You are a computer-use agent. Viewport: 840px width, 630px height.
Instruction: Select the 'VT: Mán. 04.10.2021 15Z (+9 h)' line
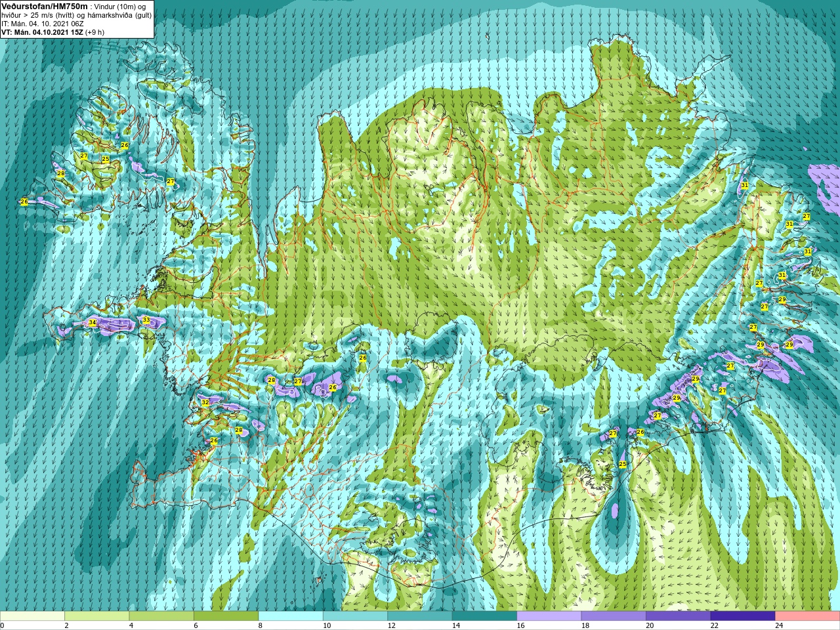(x=52, y=32)
